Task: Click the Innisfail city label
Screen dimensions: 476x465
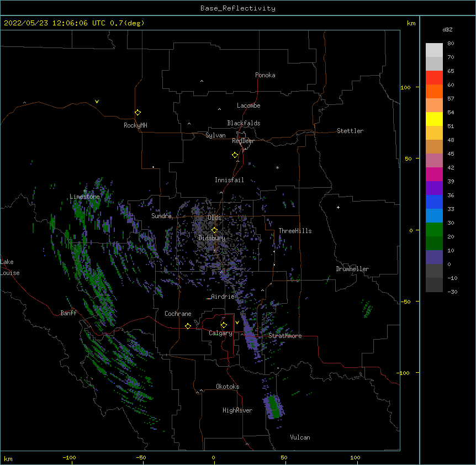Action: [229, 180]
